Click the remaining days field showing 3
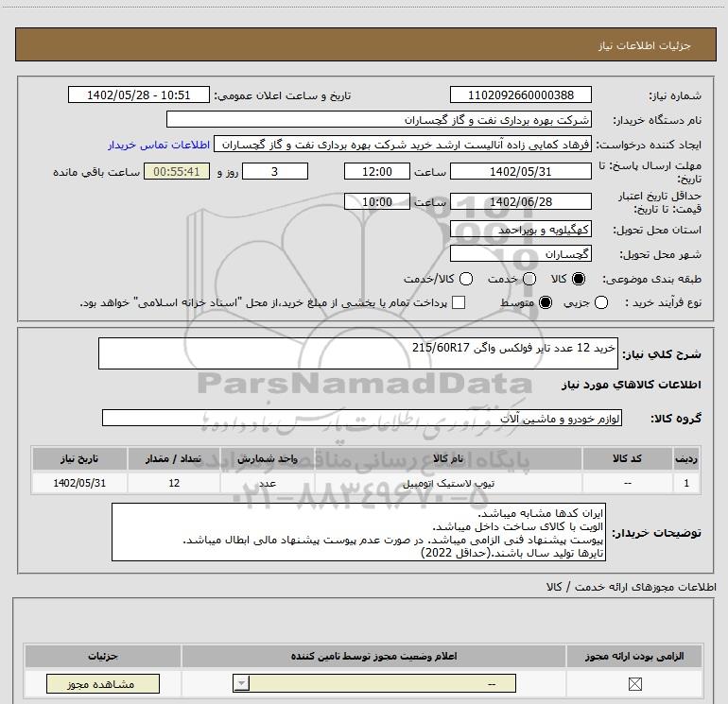Screen dimensions: 728x704 (275, 171)
